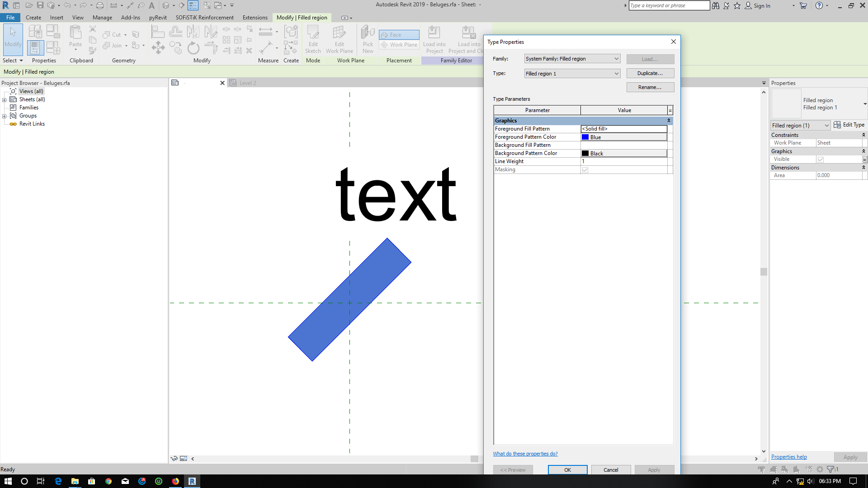The width and height of the screenshot is (868, 488).
Task: Select the Modify tool
Action: click(13, 40)
